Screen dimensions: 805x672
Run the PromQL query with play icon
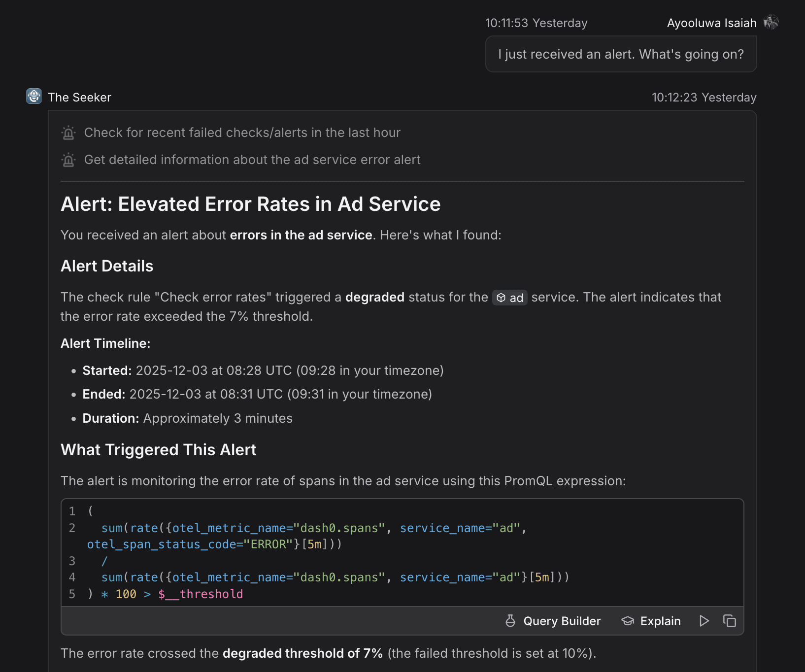coord(704,621)
